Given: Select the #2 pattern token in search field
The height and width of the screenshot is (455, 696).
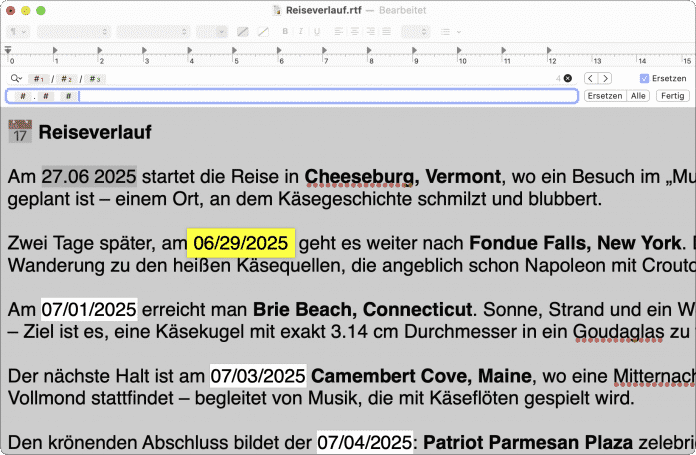Looking at the screenshot, I should tap(66, 79).
